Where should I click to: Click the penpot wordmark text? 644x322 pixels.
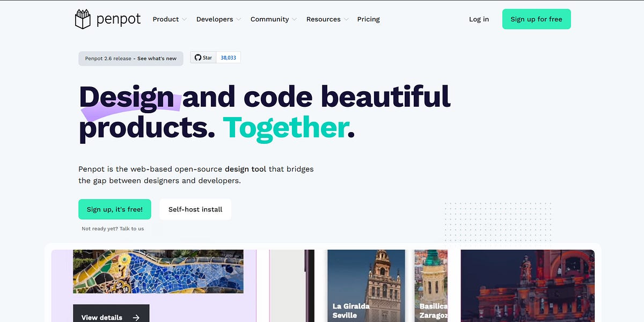pos(119,19)
